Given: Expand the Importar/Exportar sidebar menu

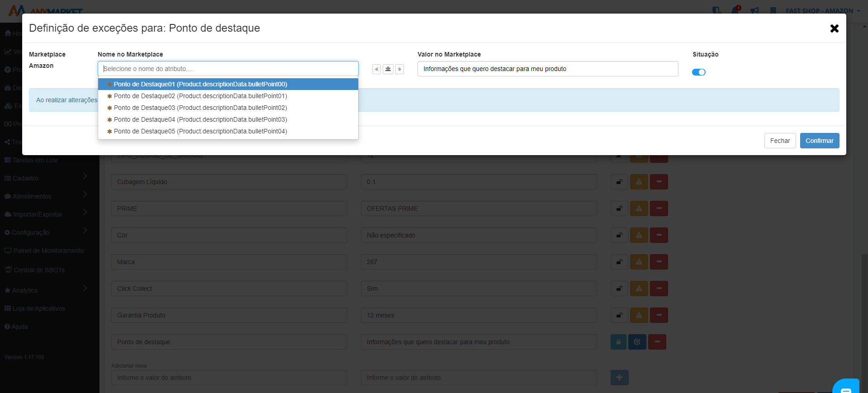Looking at the screenshot, I should point(45,214).
